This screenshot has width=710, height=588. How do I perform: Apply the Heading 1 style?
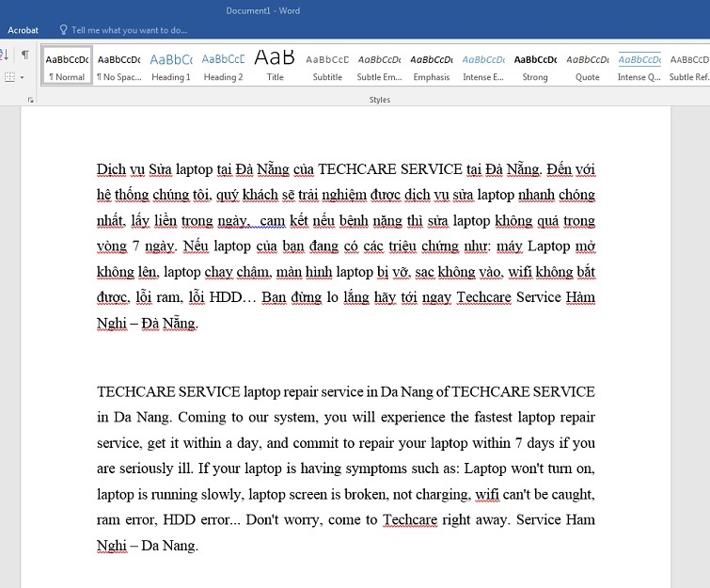point(171,65)
